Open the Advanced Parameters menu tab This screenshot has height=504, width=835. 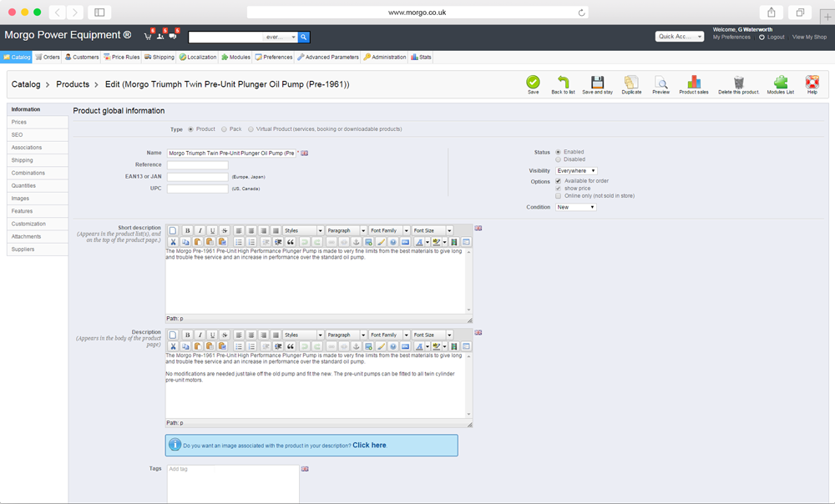click(x=328, y=57)
